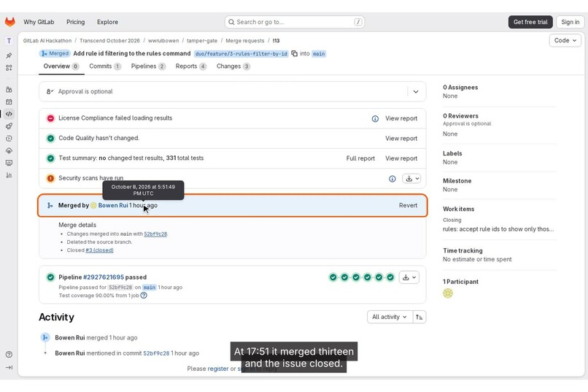The image size is (588, 392).
Task: Click the Help question mark icon
Action: (9, 355)
